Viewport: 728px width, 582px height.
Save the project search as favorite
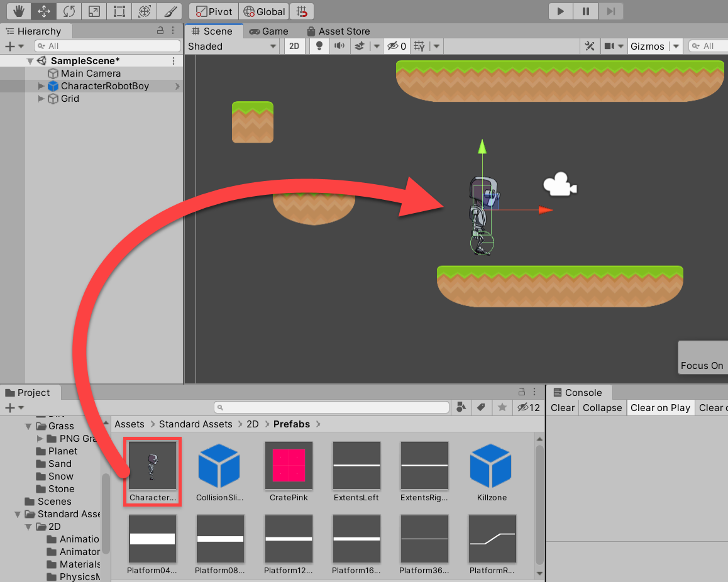click(502, 407)
